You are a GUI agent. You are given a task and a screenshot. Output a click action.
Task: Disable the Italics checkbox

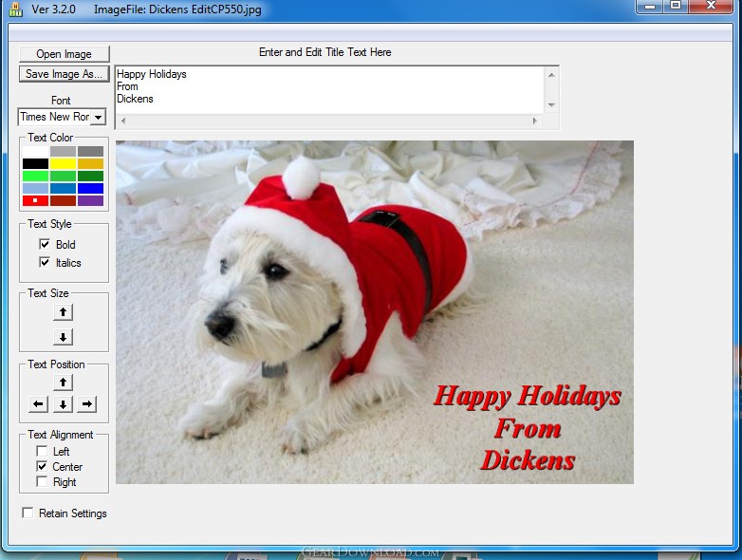point(44,263)
